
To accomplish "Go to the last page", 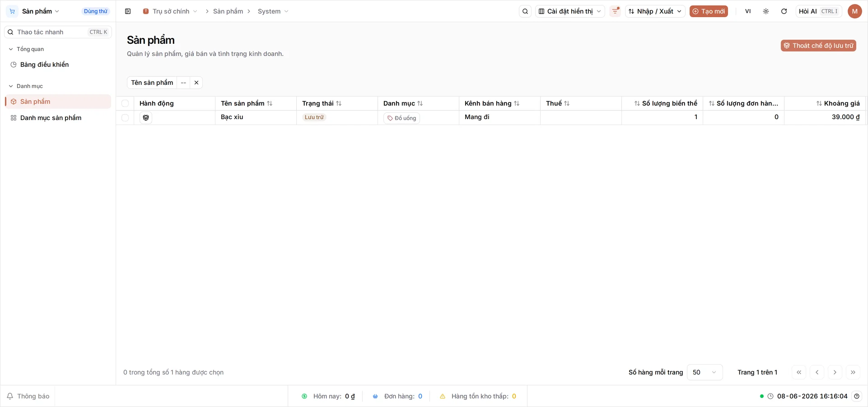I will click(853, 372).
